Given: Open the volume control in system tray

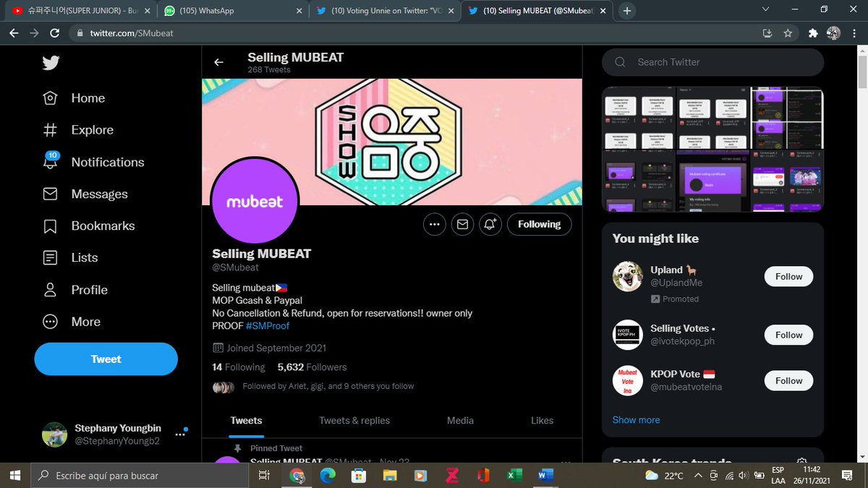Looking at the screenshot, I should 744,476.
